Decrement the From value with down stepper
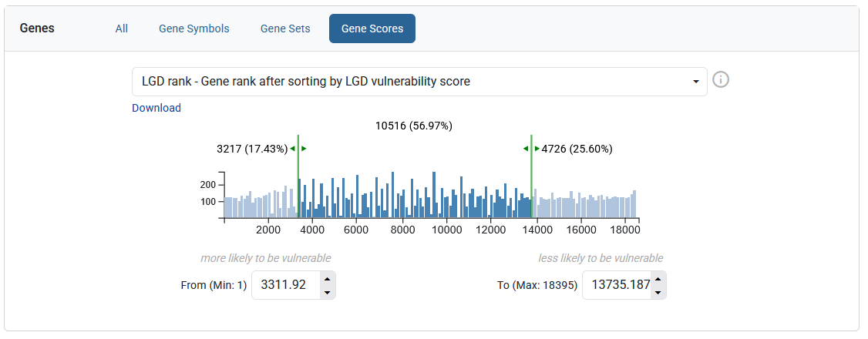The image size is (868, 339). (x=327, y=292)
